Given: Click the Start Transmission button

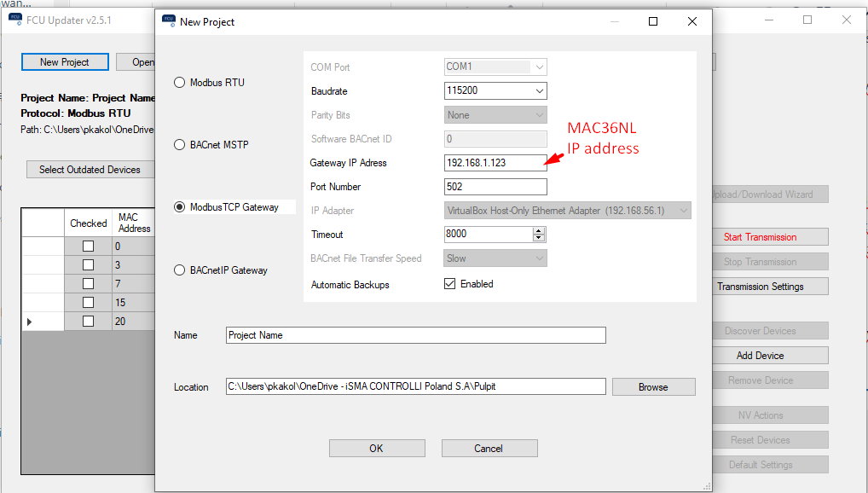Looking at the screenshot, I should point(760,237).
